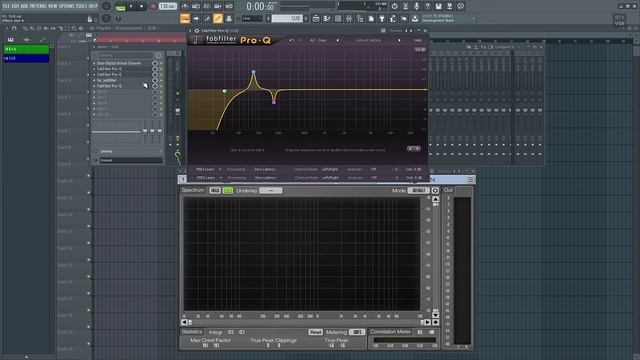The height and width of the screenshot is (360, 640).
Task: Open slot menu arrow for Sonic Digital Virtual Channel
Action: coord(94,63)
